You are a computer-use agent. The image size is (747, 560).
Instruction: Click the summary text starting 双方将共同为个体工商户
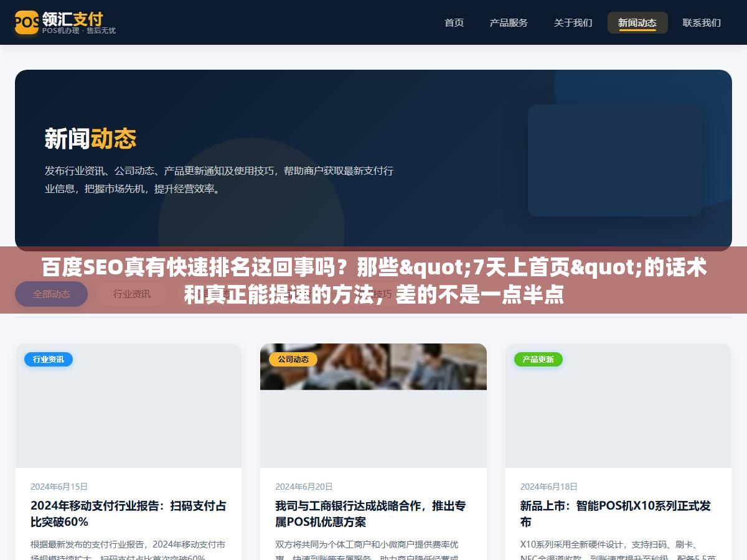[368, 550]
